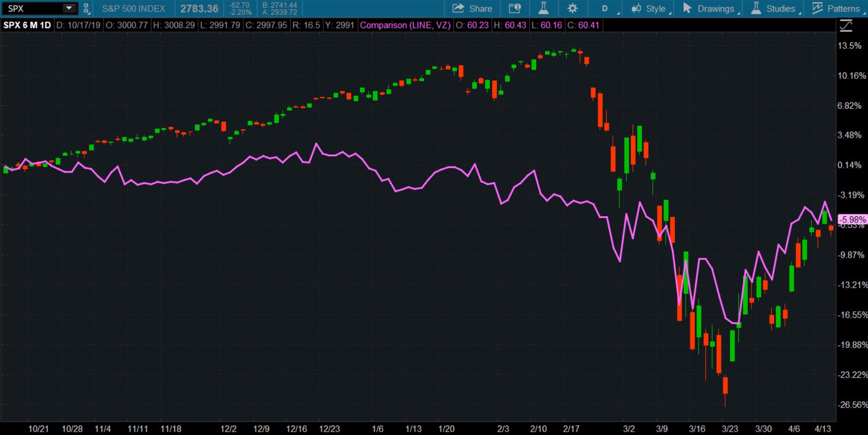The width and height of the screenshot is (868, 435).
Task: Click the VZ open value O: 60.23
Action: point(472,25)
